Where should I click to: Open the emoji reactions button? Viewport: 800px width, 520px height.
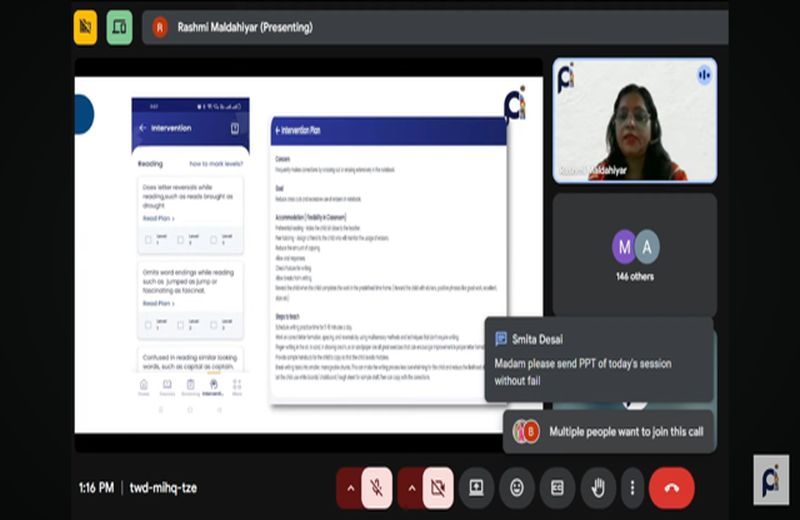[x=517, y=488]
